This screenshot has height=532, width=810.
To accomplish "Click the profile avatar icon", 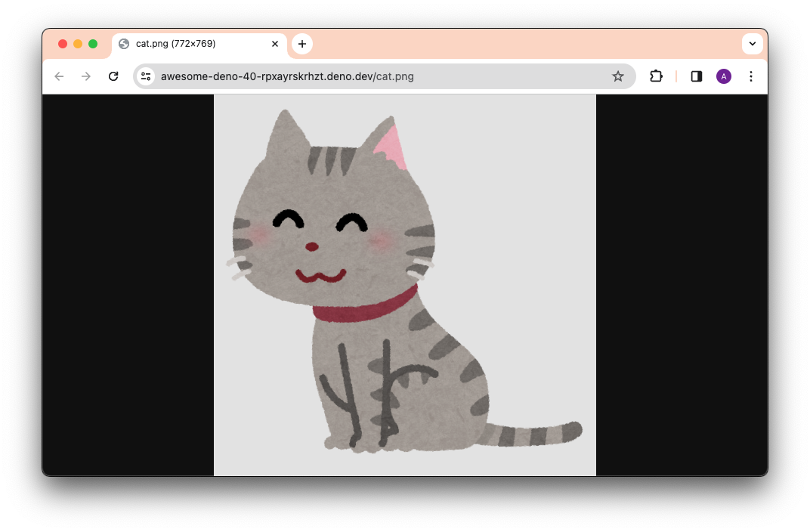I will coord(723,76).
